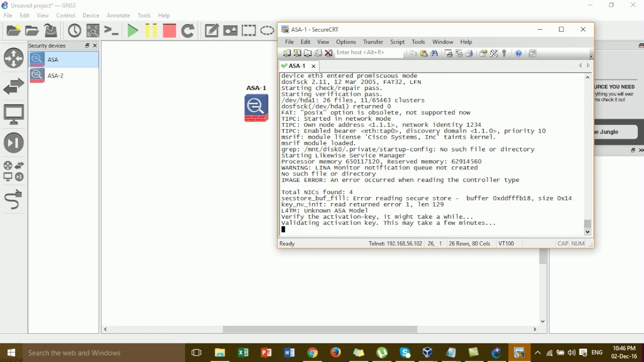Open SecureCRT Options menu
This screenshot has height=362, width=644.
click(x=346, y=42)
